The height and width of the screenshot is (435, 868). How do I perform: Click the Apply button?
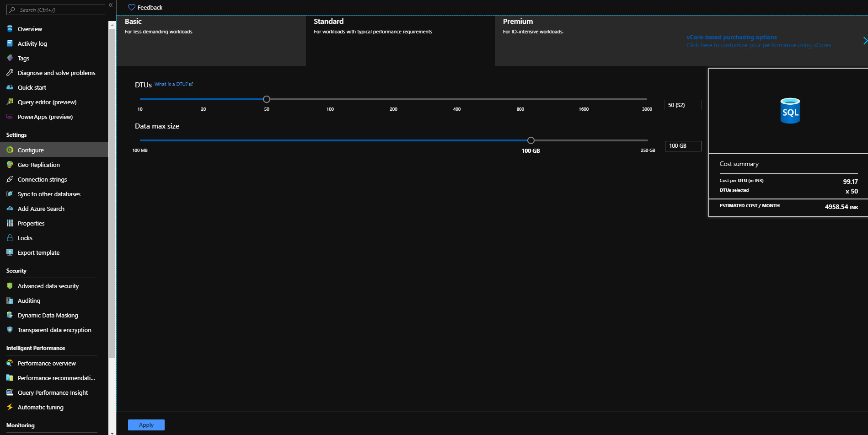tap(146, 425)
